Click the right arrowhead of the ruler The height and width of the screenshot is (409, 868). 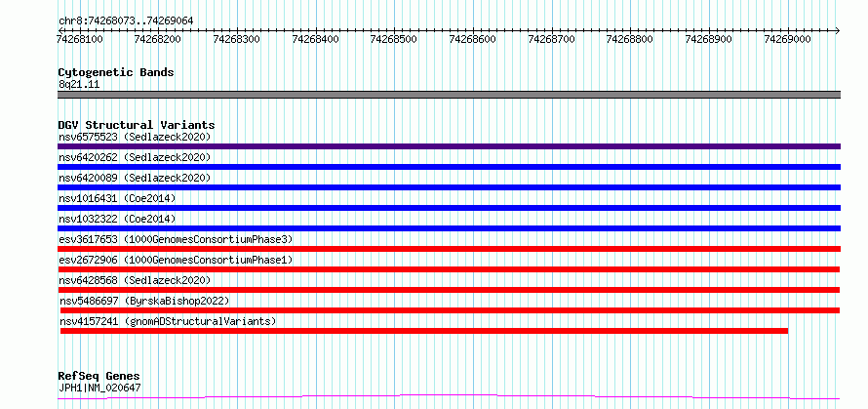(838, 30)
